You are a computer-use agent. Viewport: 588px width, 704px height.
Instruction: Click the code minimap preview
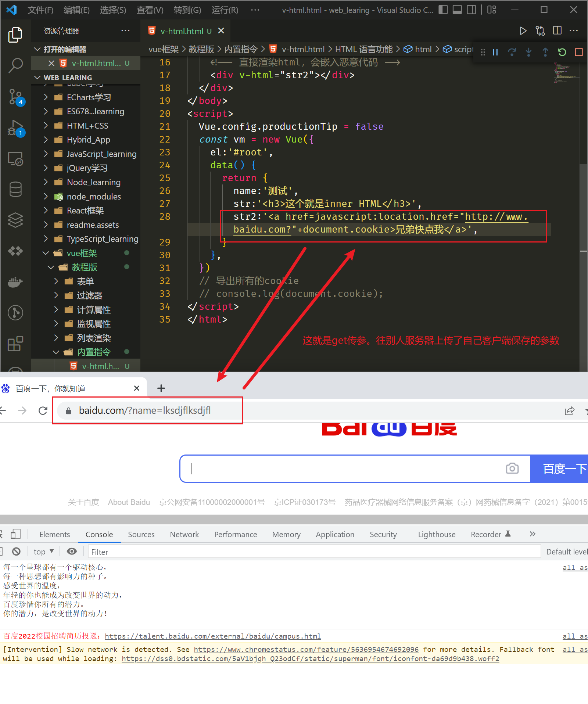(x=566, y=72)
